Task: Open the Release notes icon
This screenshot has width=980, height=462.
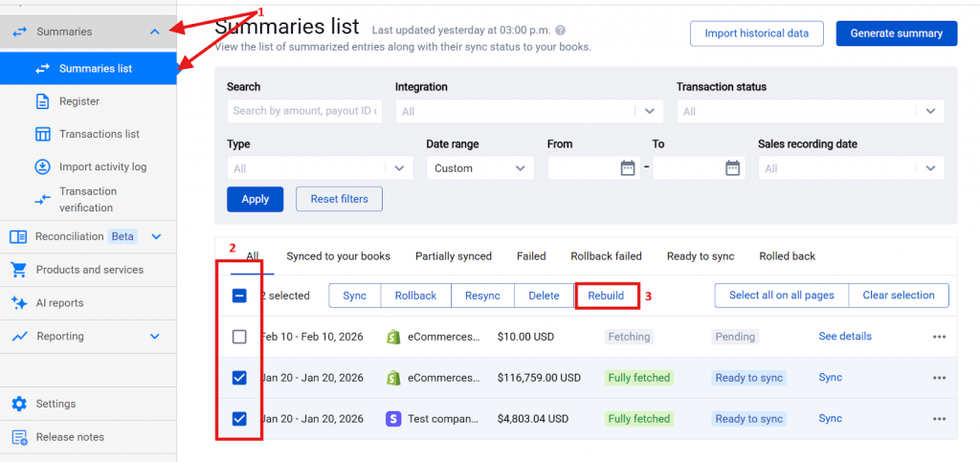Action: pyautogui.click(x=18, y=437)
